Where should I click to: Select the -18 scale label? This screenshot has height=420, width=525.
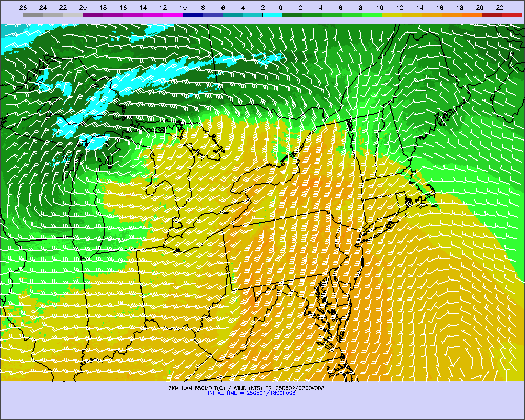[x=100, y=7]
